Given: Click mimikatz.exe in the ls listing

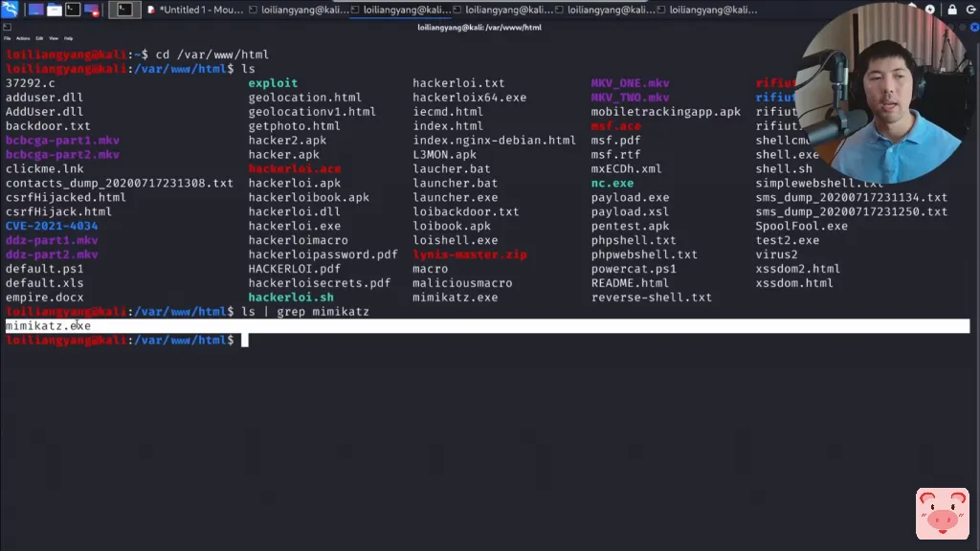Looking at the screenshot, I should click(455, 298).
